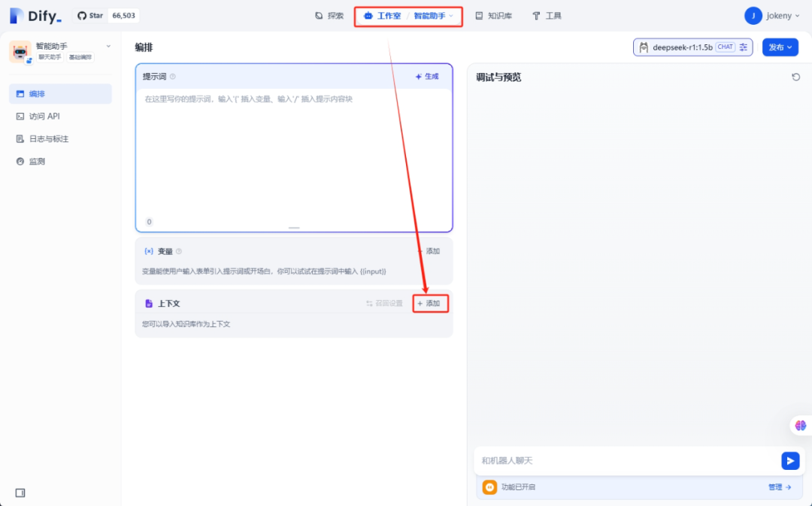Reset the debug preview with refresh icon
812x506 pixels.
796,77
